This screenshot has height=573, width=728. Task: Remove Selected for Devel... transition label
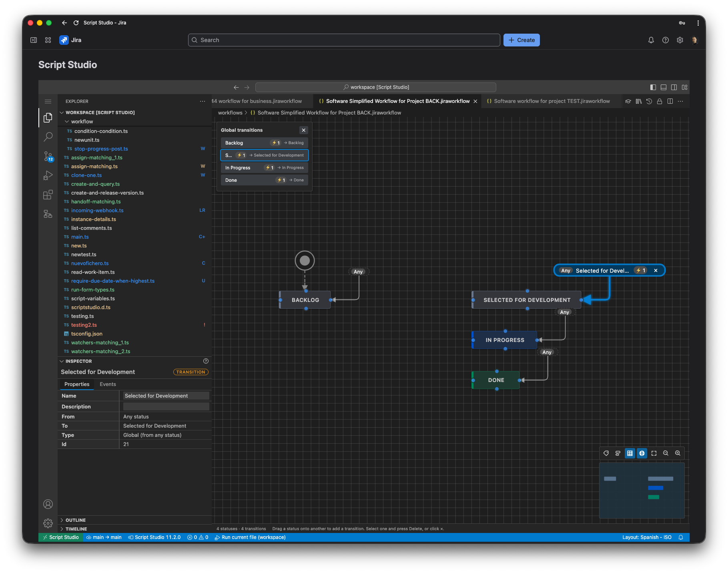click(656, 271)
